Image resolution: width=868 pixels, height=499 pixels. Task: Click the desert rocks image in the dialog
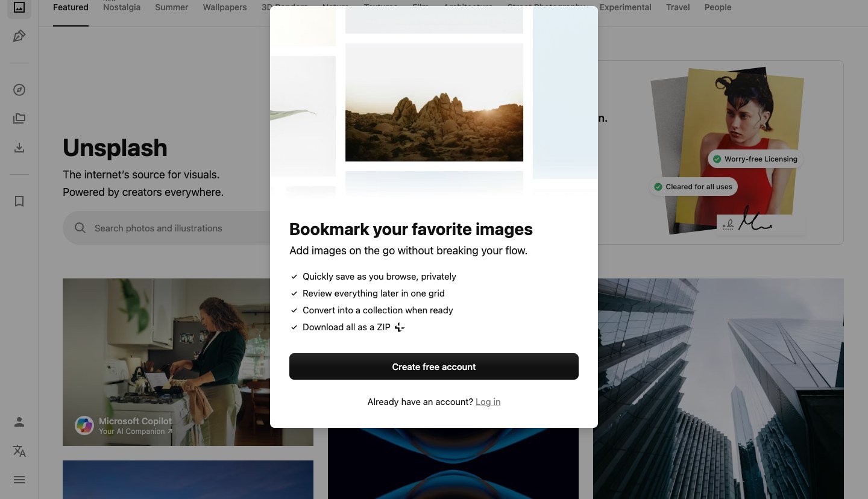(434, 102)
